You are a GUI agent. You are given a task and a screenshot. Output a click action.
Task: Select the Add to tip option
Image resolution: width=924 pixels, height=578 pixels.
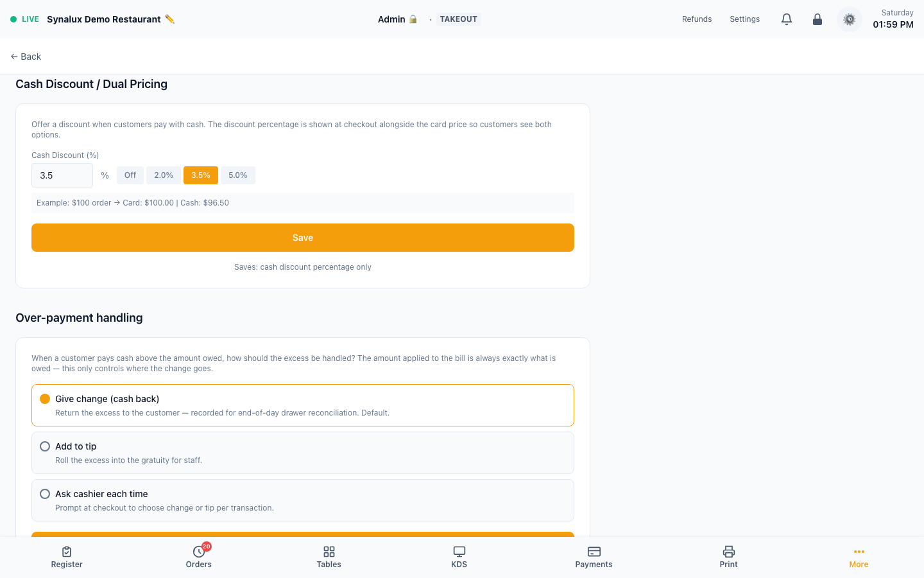coord(303,453)
